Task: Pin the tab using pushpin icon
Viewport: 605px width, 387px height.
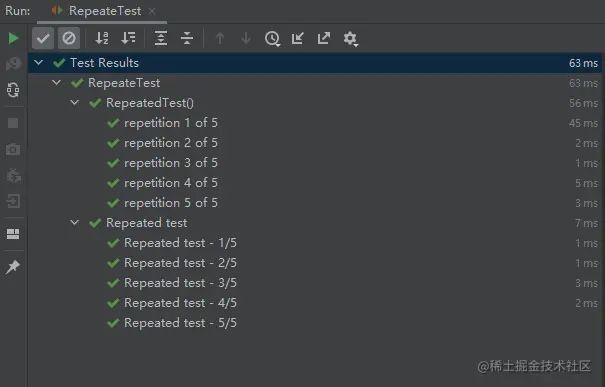Action: [x=13, y=266]
